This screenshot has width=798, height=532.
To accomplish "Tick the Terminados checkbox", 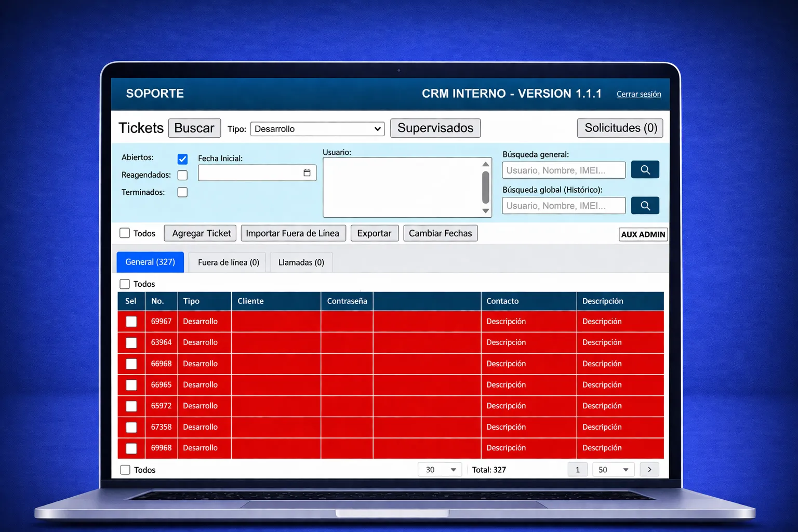I will (182, 192).
